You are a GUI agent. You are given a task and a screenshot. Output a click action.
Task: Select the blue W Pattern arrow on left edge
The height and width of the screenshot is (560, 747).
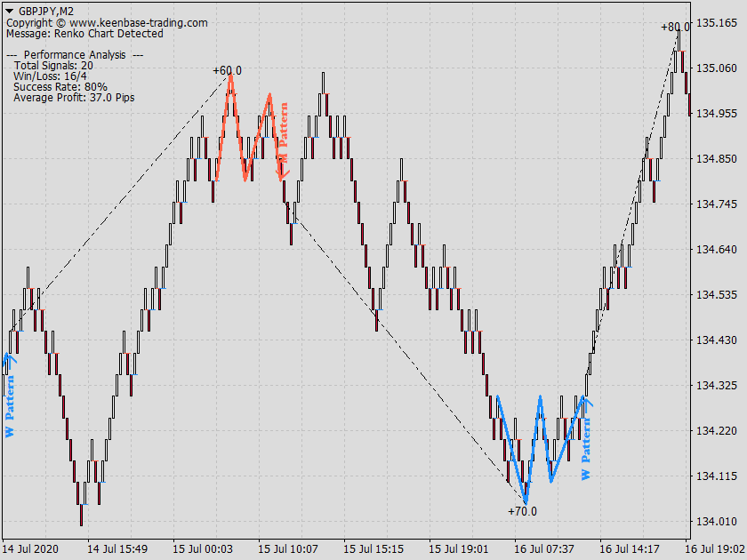tap(10, 362)
